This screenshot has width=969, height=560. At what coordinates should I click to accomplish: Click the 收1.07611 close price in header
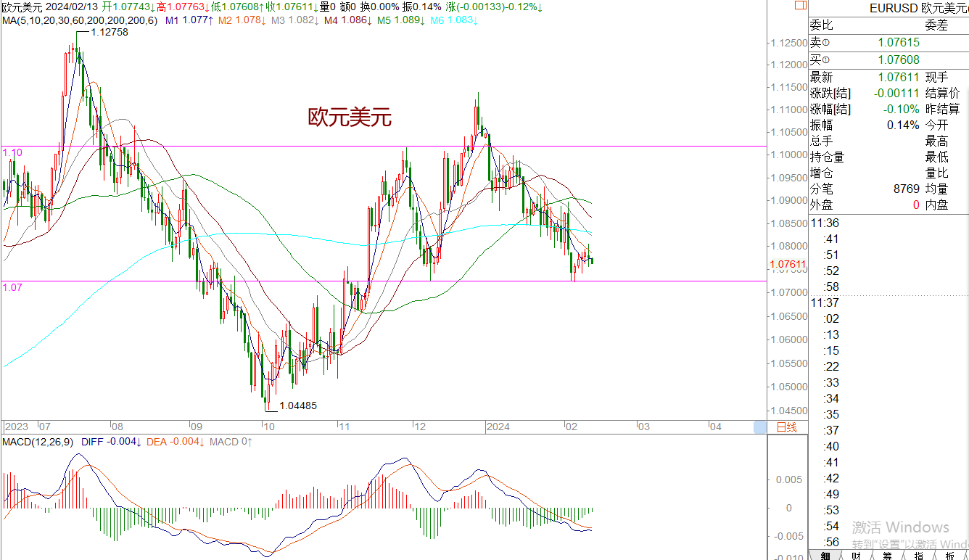click(x=292, y=7)
